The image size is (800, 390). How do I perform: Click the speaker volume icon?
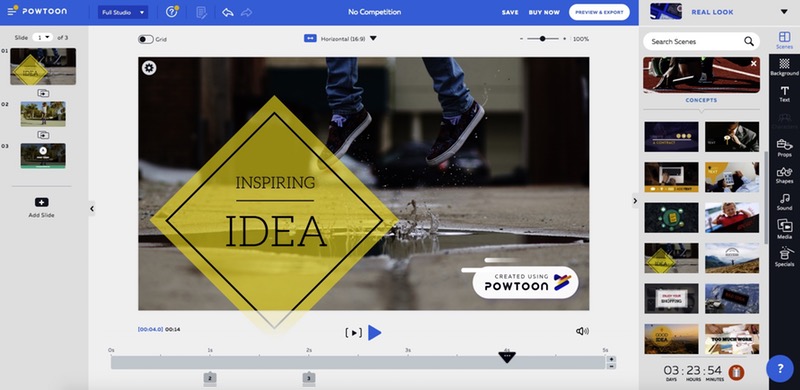(582, 331)
